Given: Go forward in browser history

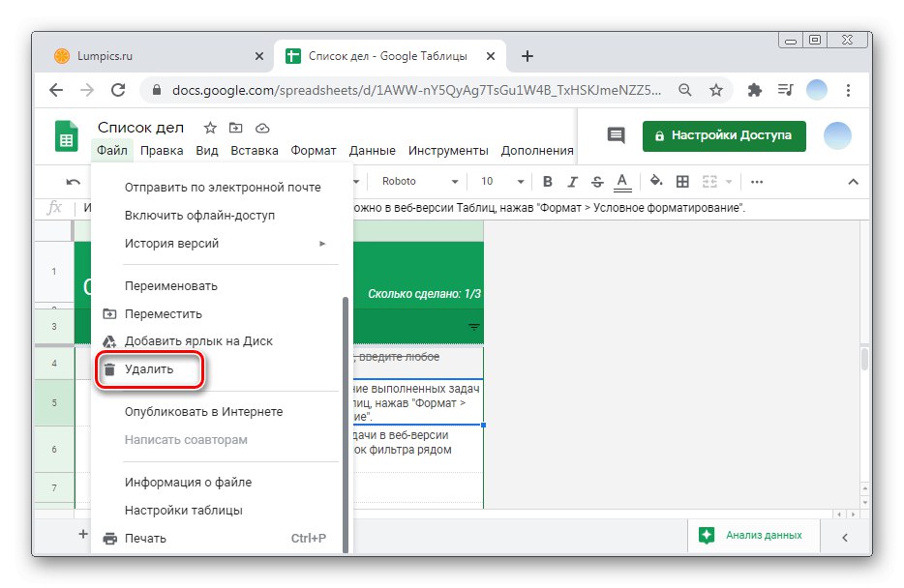Looking at the screenshot, I should (87, 90).
